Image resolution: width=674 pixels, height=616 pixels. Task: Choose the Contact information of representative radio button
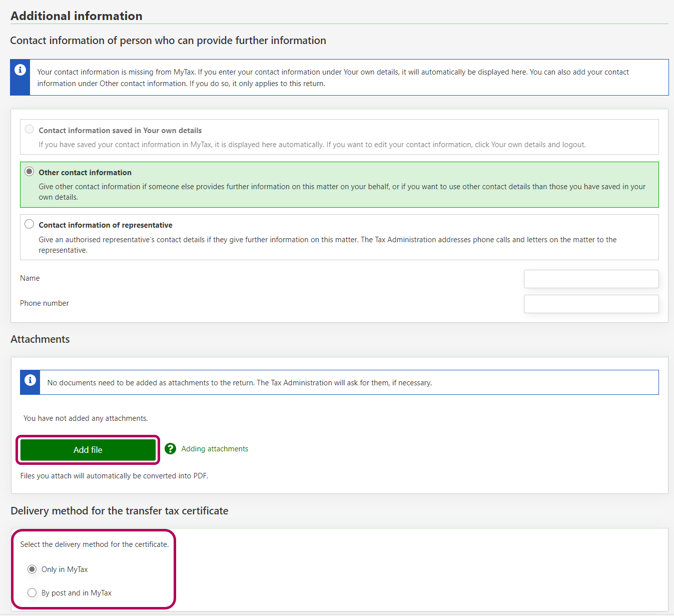(x=30, y=224)
